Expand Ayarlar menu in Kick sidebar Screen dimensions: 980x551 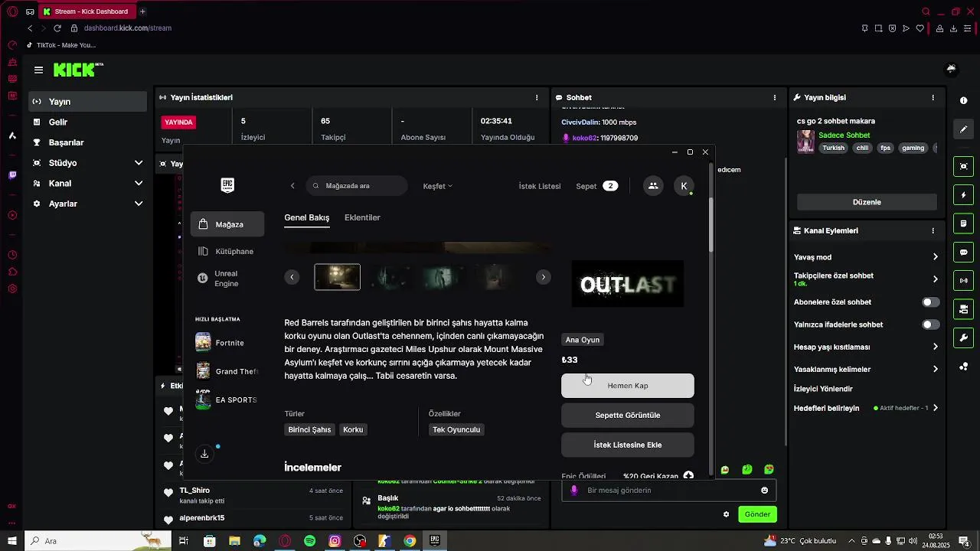click(x=139, y=204)
